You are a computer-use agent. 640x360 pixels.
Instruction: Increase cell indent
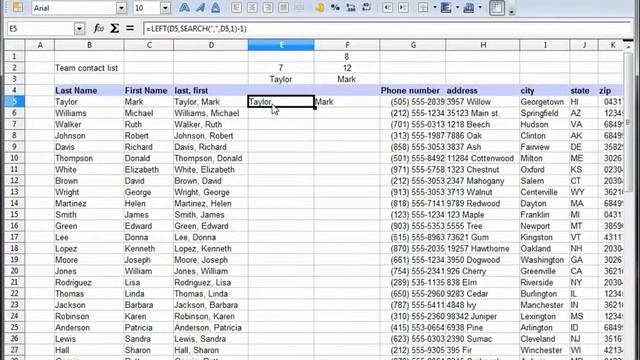403,8
